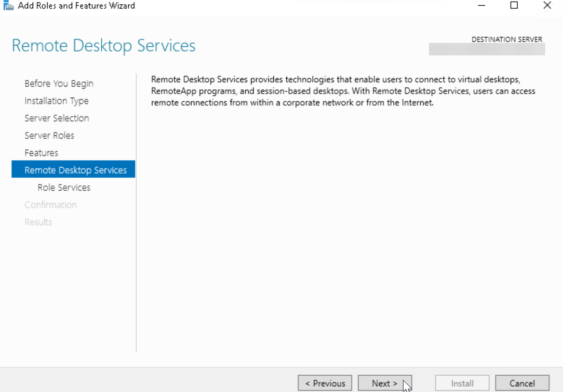Minimize the wizard window

click(x=481, y=5)
